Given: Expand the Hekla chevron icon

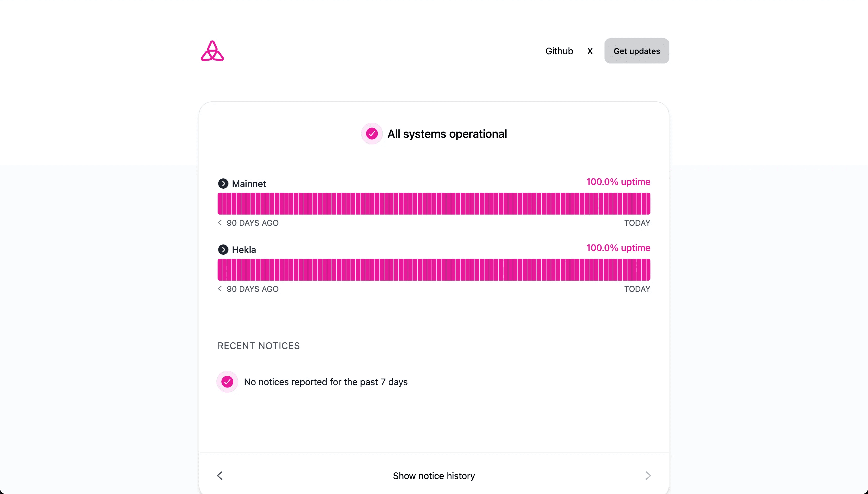Looking at the screenshot, I should pyautogui.click(x=223, y=250).
